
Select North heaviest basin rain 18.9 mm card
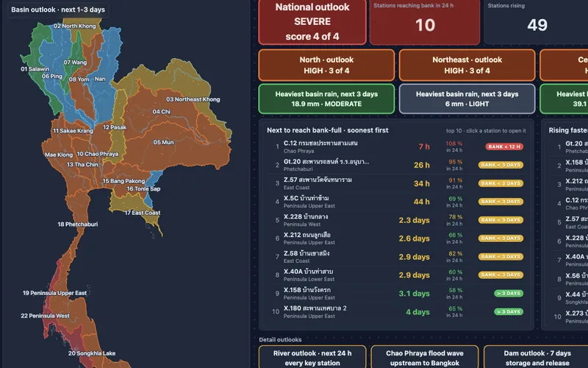pos(326,99)
